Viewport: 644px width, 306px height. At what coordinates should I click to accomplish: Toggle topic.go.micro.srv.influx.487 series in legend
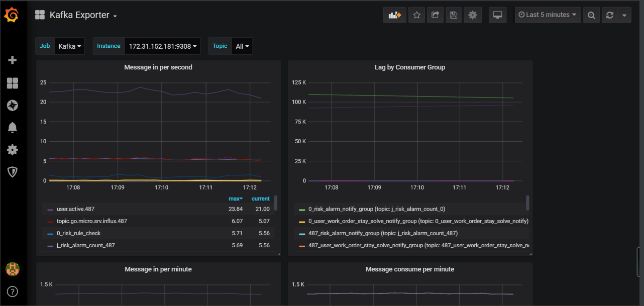(92, 221)
